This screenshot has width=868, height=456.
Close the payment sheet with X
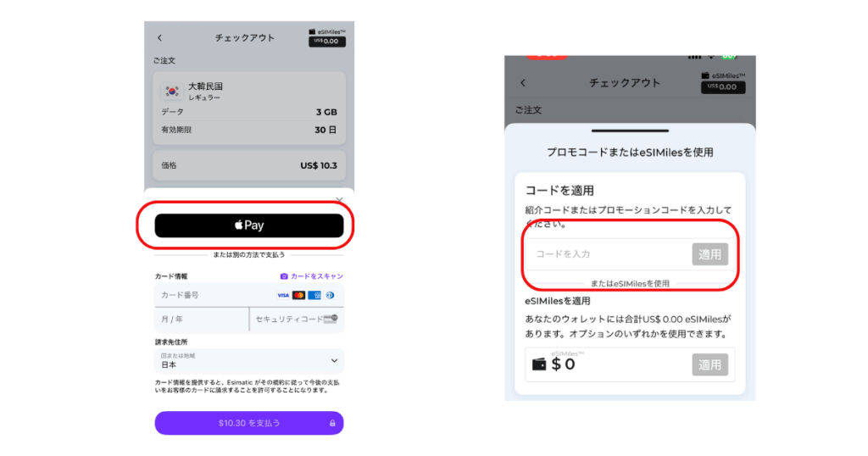339,199
